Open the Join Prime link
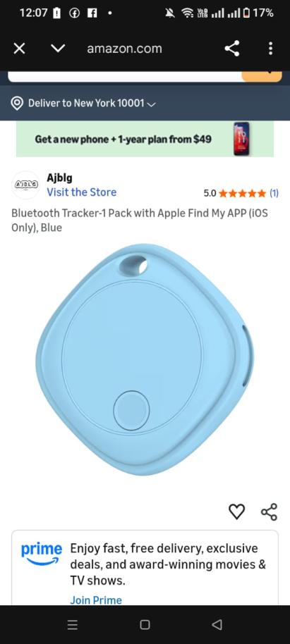The height and width of the screenshot is (644, 290). click(x=96, y=600)
